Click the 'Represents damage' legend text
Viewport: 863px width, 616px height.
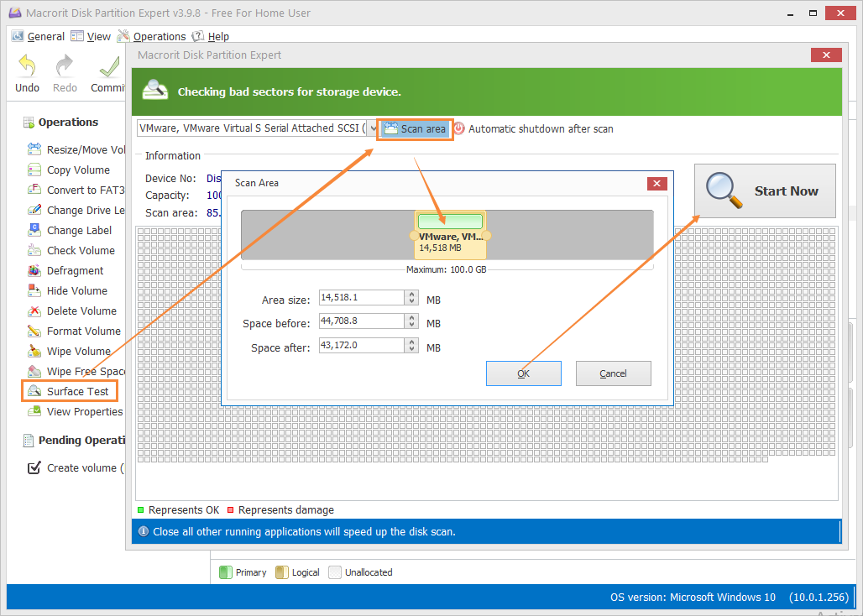coord(286,510)
